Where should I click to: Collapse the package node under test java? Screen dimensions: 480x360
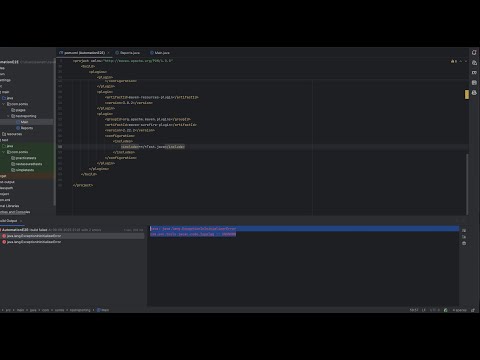4,152
